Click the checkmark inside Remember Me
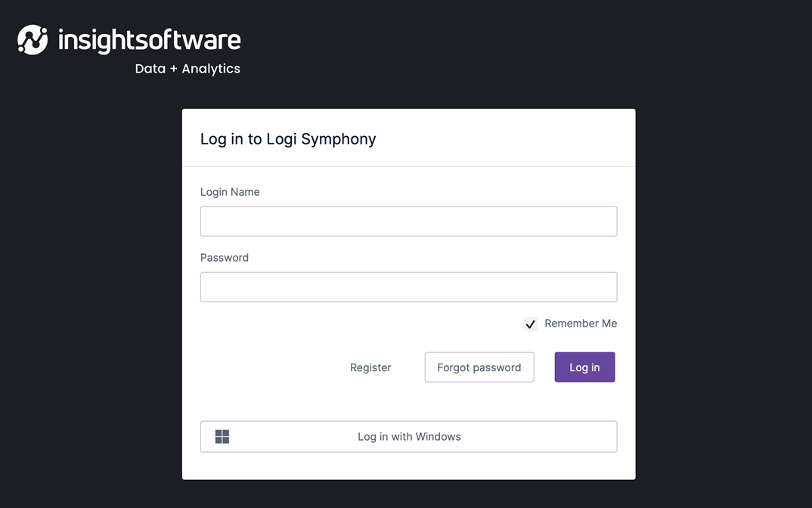Image resolution: width=812 pixels, height=508 pixels. (530, 324)
